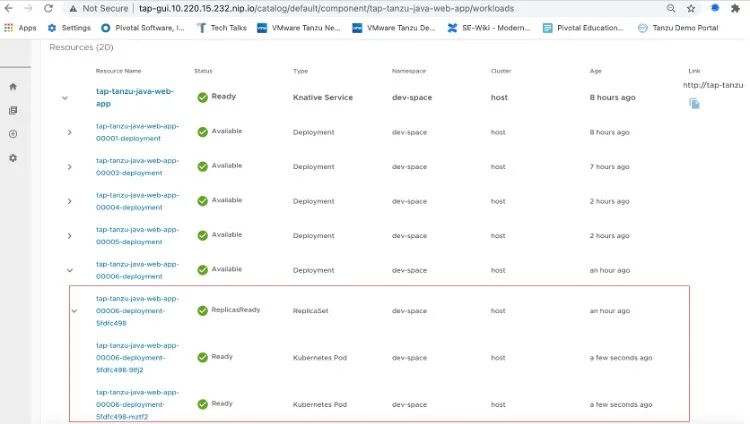Click the Age column header
Viewport: 750px width, 424px height.
596,71
